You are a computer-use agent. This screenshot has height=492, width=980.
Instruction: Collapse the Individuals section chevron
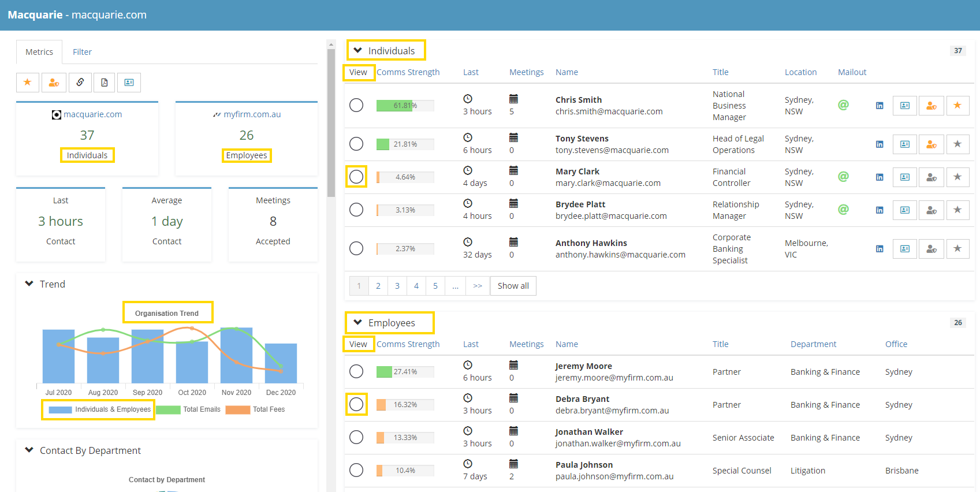(x=358, y=50)
